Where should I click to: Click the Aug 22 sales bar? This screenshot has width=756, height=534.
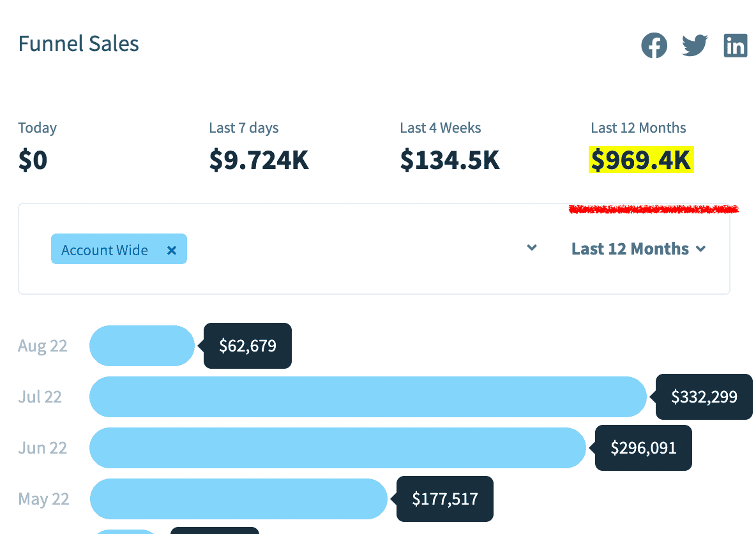142,346
